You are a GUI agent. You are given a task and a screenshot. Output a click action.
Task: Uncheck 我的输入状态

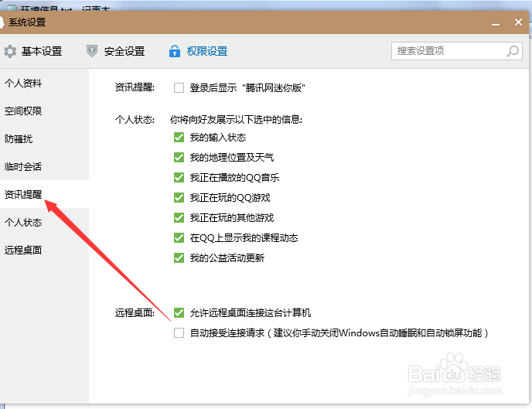(179, 138)
